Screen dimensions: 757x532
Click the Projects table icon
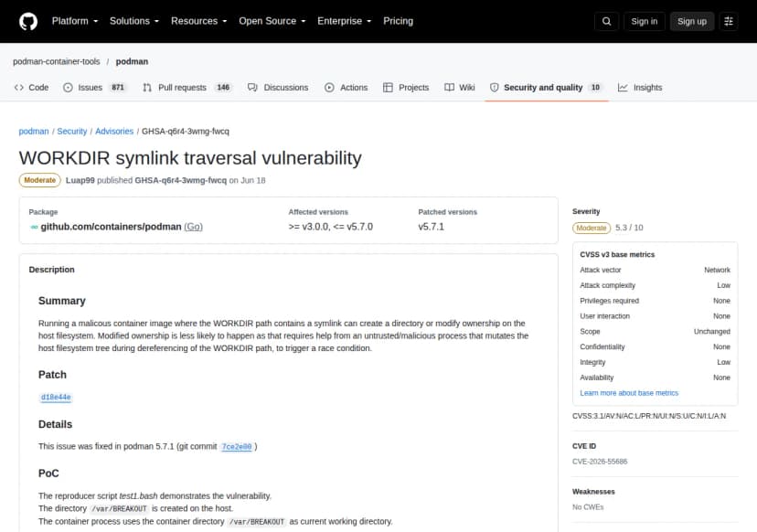click(x=388, y=88)
